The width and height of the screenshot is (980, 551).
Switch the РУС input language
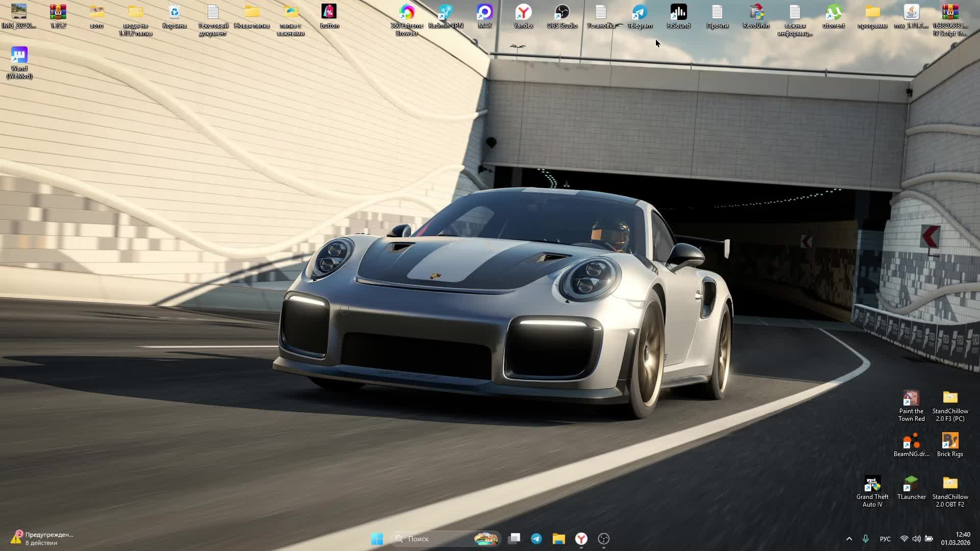pyautogui.click(x=885, y=539)
